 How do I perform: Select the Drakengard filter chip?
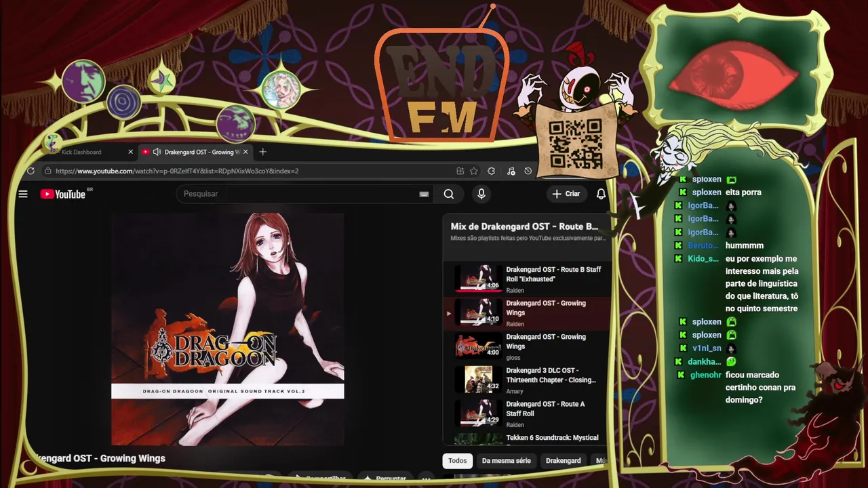tap(564, 461)
